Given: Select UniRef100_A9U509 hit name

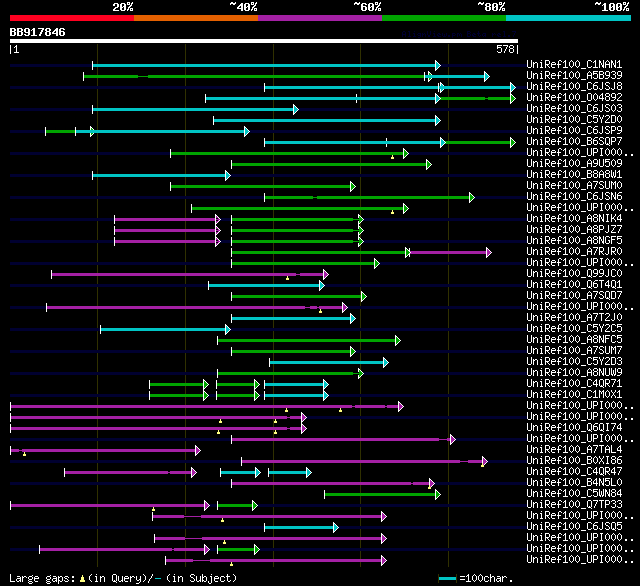Looking at the screenshot, I should [x=574, y=164].
